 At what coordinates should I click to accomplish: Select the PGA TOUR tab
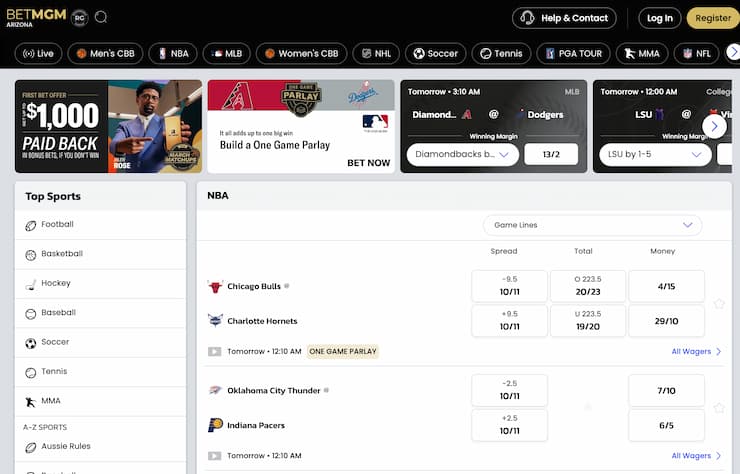click(573, 53)
